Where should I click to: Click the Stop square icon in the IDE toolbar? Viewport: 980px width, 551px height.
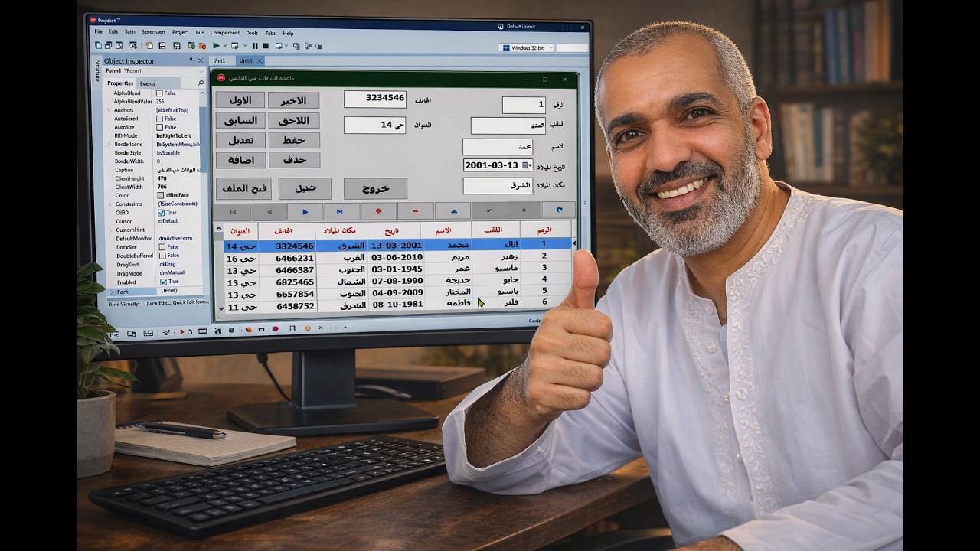pyautogui.click(x=266, y=46)
